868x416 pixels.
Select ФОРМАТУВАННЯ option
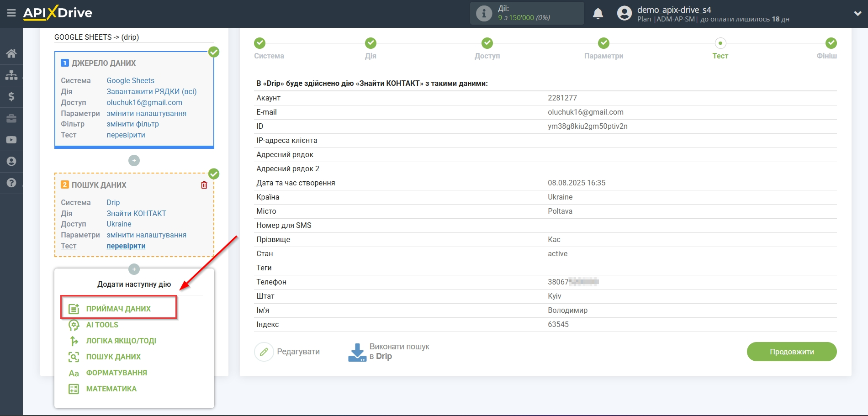(x=116, y=373)
